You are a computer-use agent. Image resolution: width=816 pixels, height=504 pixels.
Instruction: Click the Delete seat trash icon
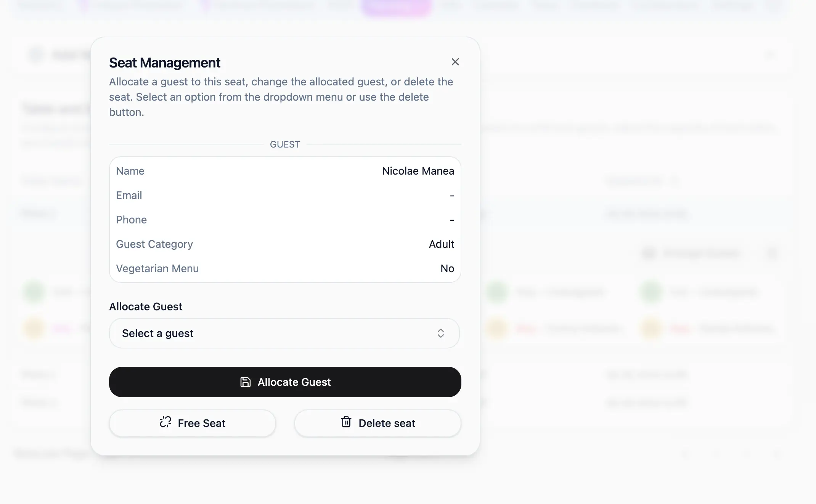(346, 422)
